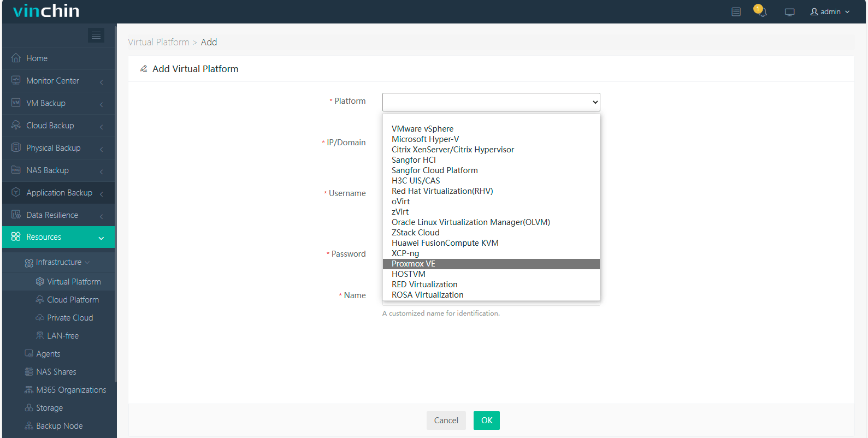Click the Virtual Platform cube icon
868x438 pixels.
[40, 281]
